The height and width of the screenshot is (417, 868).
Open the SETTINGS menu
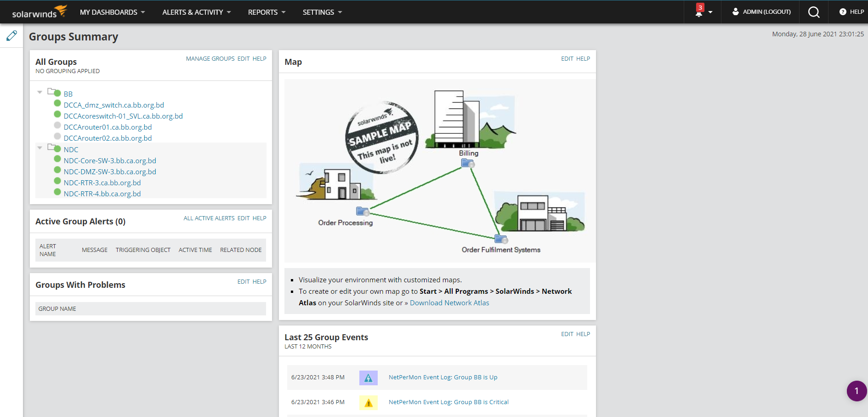[322, 12]
